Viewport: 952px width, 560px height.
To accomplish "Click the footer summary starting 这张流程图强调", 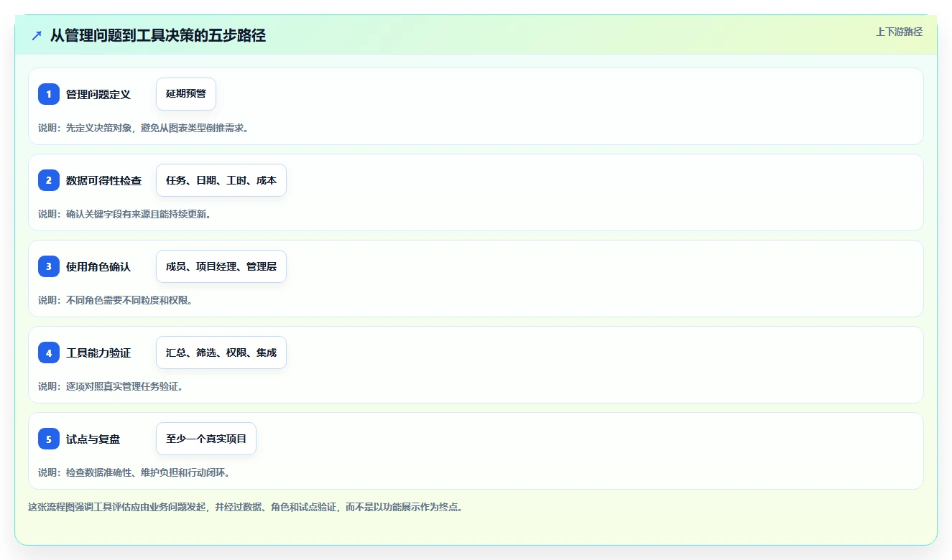I will coord(246,507).
